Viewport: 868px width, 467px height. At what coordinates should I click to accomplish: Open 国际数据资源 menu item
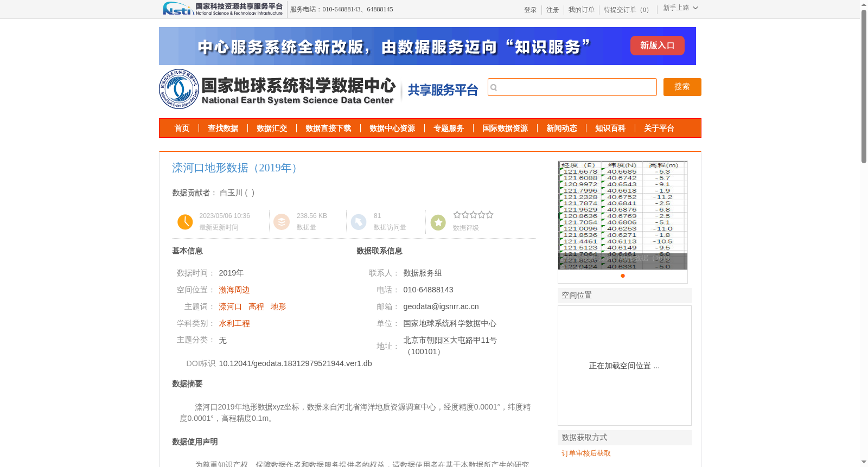point(505,129)
